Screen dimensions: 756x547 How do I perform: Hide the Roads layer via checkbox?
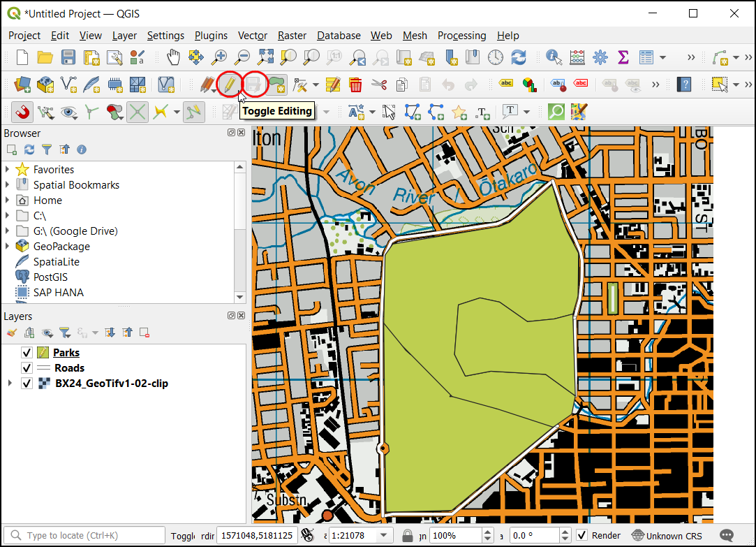[x=27, y=368]
